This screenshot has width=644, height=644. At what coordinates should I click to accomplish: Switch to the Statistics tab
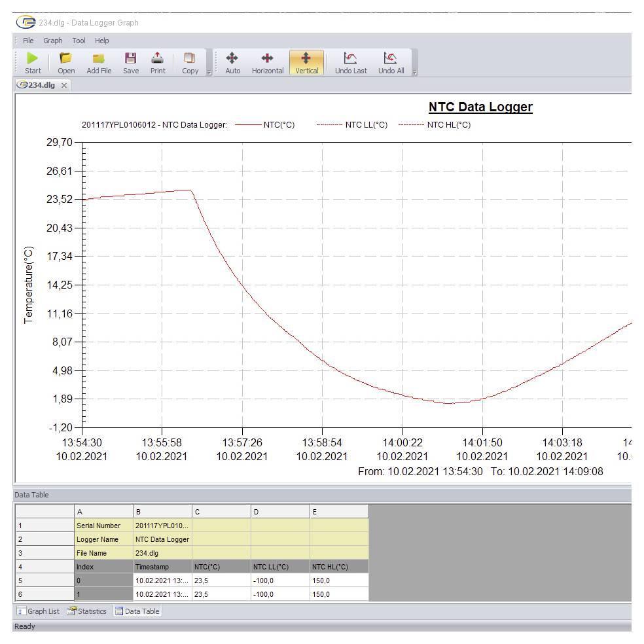(x=87, y=611)
